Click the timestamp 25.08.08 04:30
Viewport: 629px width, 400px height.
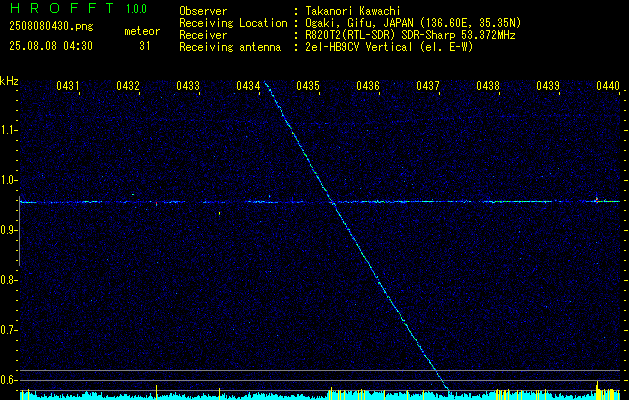51,46
